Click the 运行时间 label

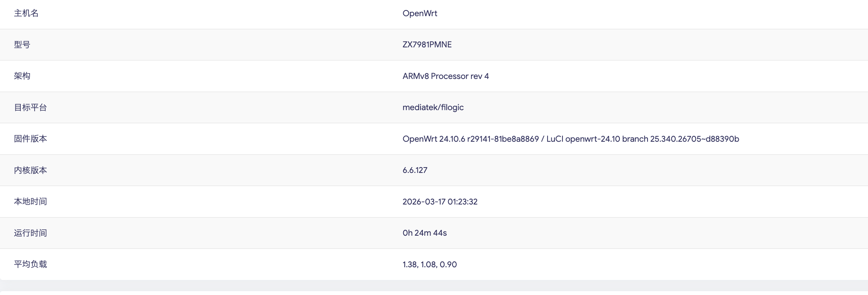pyautogui.click(x=30, y=233)
